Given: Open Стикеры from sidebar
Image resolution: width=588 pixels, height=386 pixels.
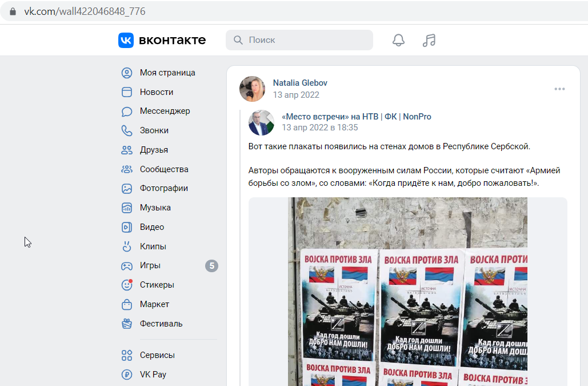Looking at the screenshot, I should tap(157, 285).
